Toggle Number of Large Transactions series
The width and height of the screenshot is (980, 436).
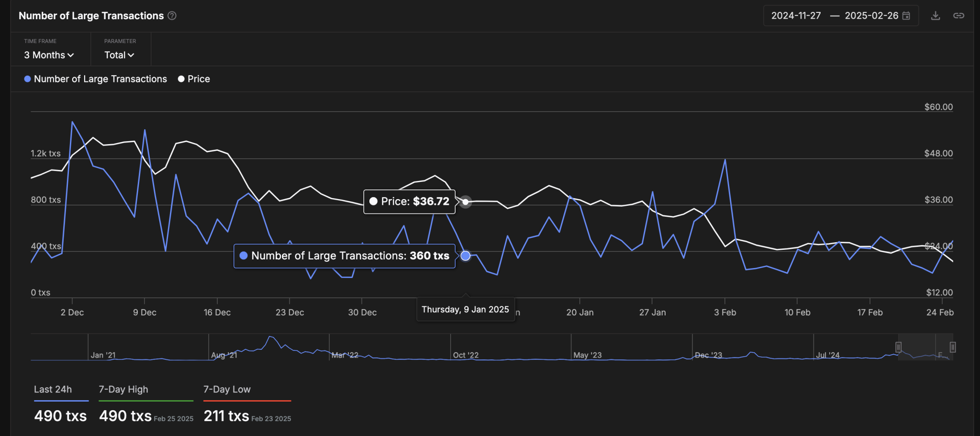[100, 79]
